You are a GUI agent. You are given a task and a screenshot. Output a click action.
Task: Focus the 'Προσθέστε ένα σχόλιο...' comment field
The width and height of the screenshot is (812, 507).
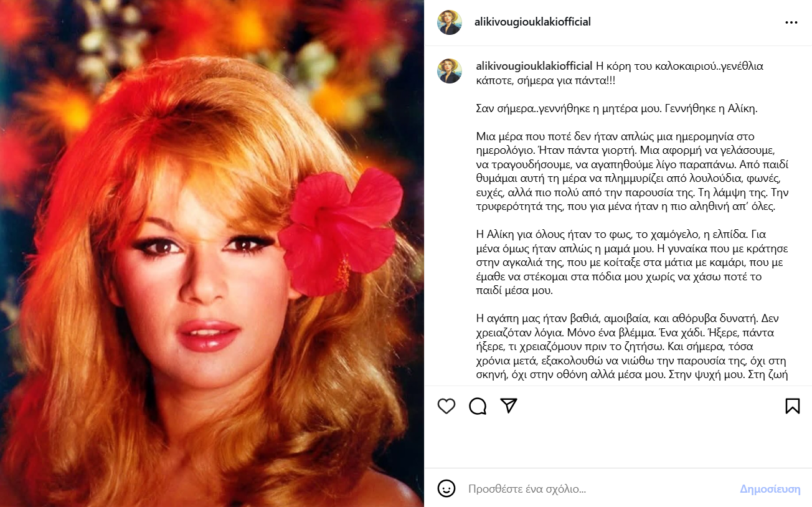[x=598, y=489]
